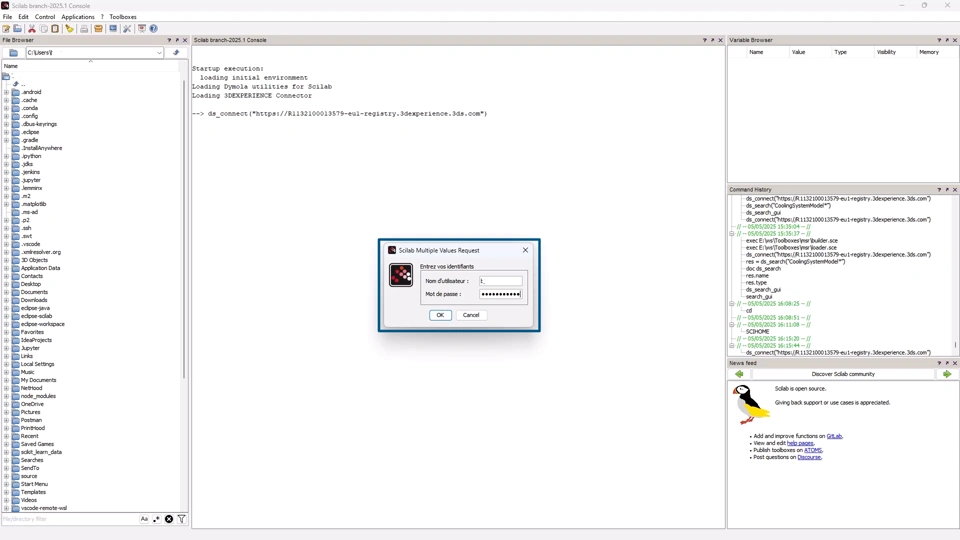Open the Applications menu

tap(78, 17)
